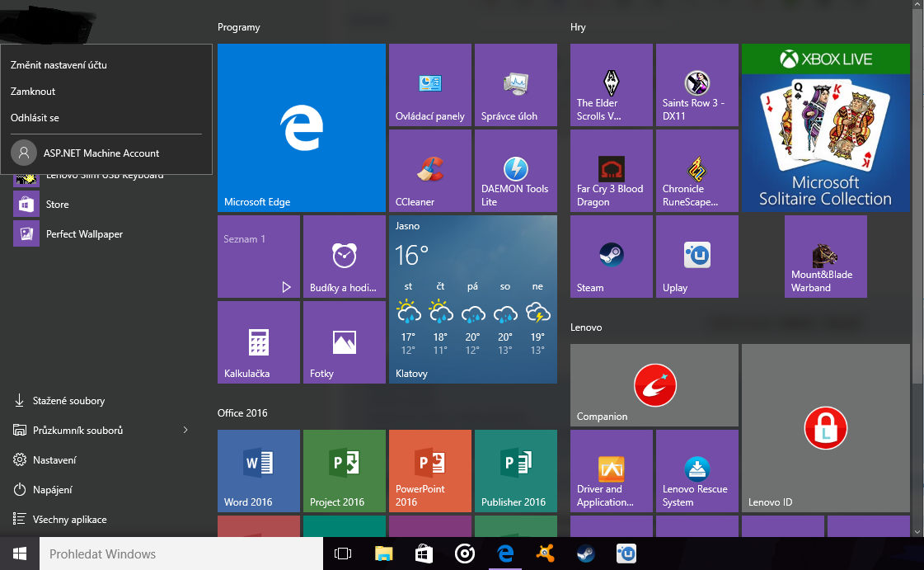Image resolution: width=924 pixels, height=570 pixels.
Task: Open Nastavení from the Start menu
Action: tap(54, 460)
